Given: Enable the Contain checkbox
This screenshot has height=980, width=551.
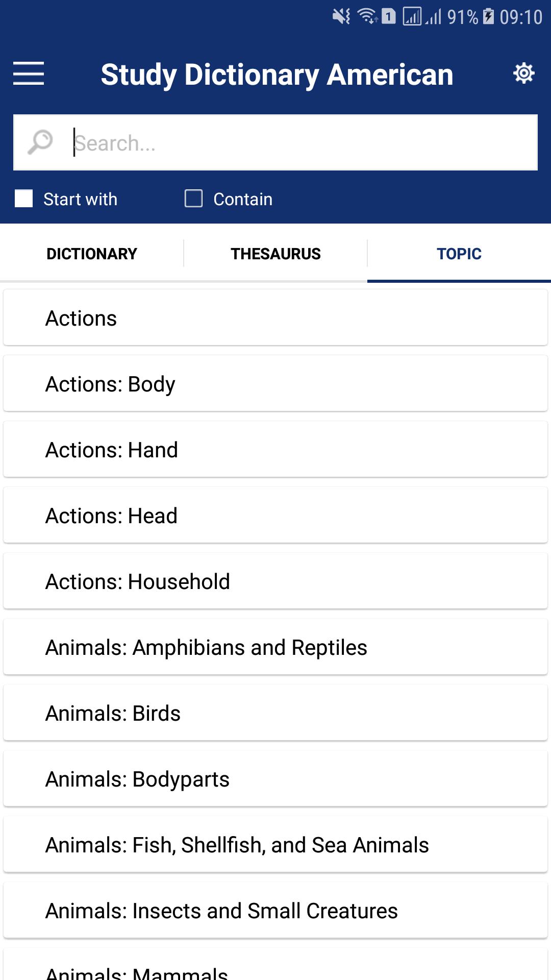Looking at the screenshot, I should click(193, 199).
